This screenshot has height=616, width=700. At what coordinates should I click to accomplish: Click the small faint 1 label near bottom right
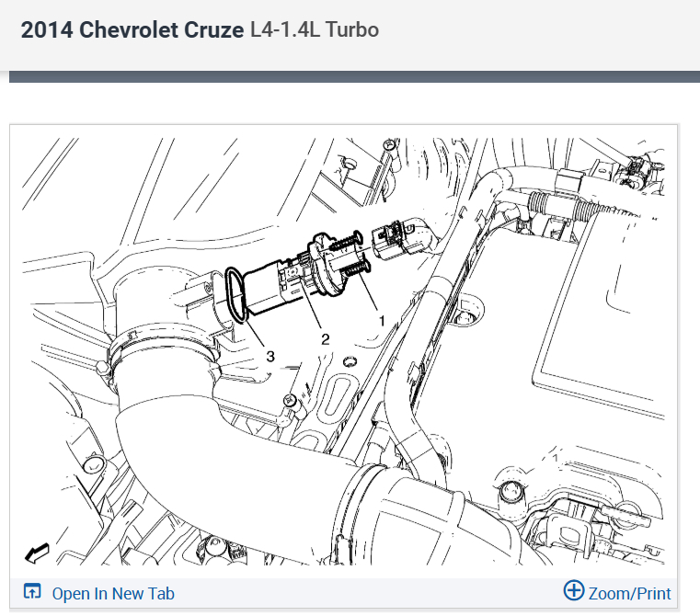click(x=556, y=459)
